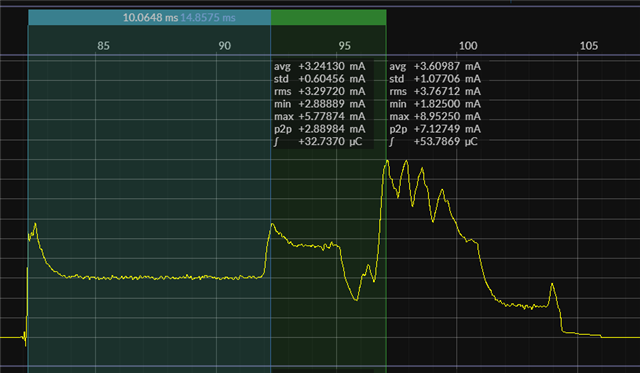Click the +53.7869 µC integral value
The width and height of the screenshot is (640, 373).
tap(446, 142)
